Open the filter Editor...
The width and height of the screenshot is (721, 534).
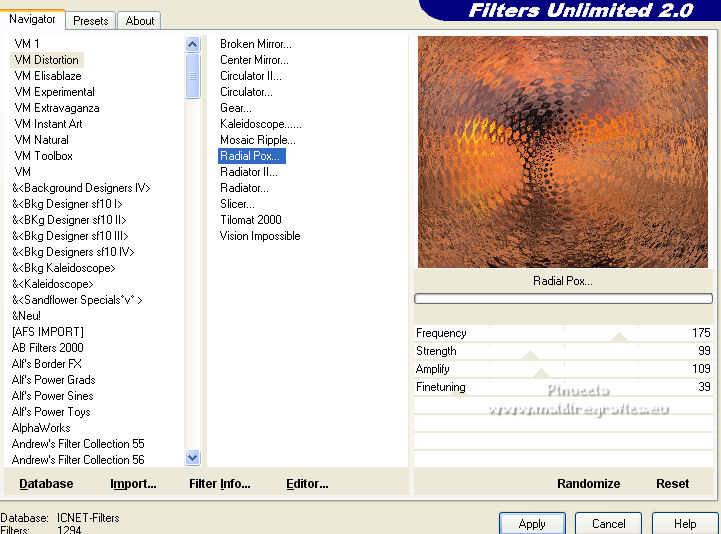pos(307,484)
